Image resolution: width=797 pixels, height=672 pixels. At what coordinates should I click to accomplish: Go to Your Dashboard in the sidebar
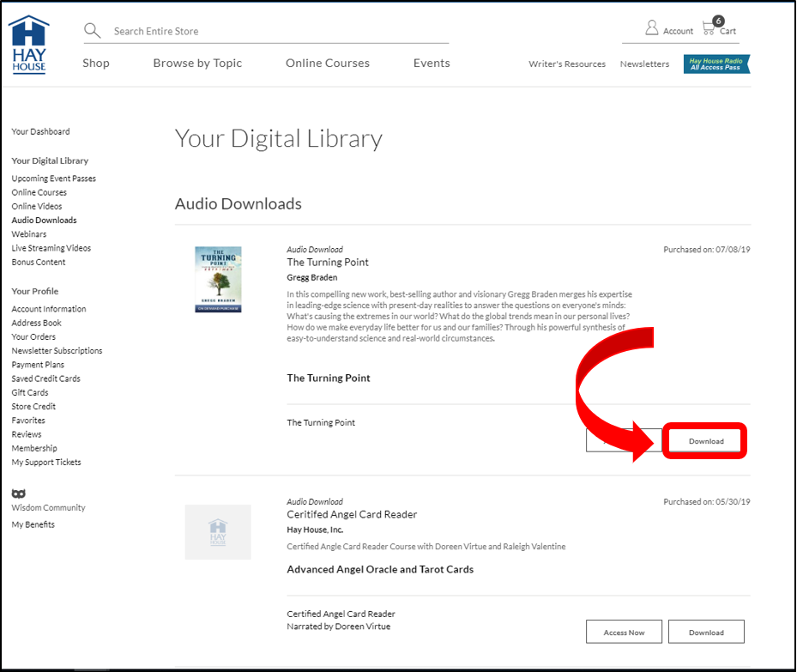click(40, 131)
